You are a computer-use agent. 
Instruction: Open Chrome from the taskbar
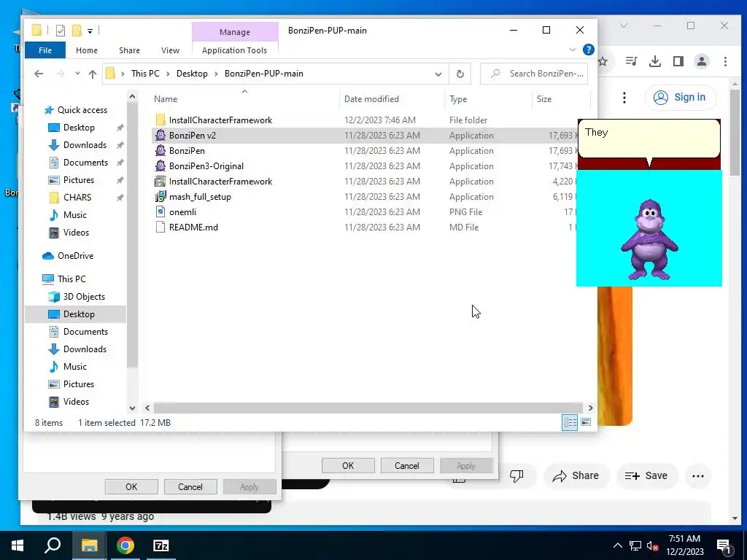tap(125, 545)
